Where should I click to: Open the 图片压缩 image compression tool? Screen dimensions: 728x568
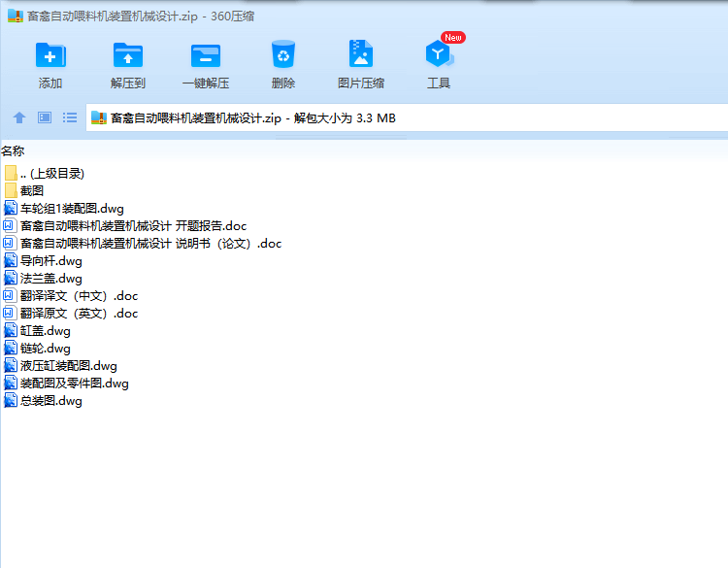click(361, 53)
